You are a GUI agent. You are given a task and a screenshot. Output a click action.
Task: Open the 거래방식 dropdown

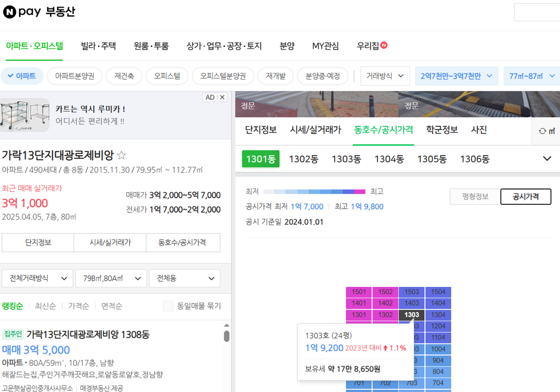[385, 76]
